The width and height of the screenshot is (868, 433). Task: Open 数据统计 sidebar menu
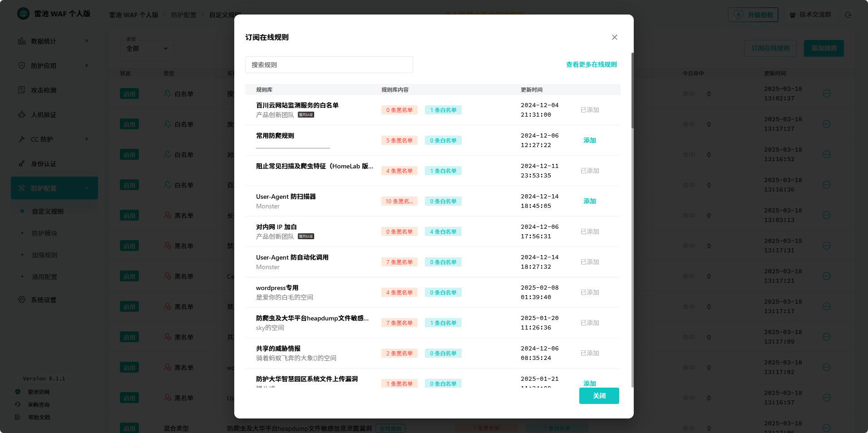[54, 41]
